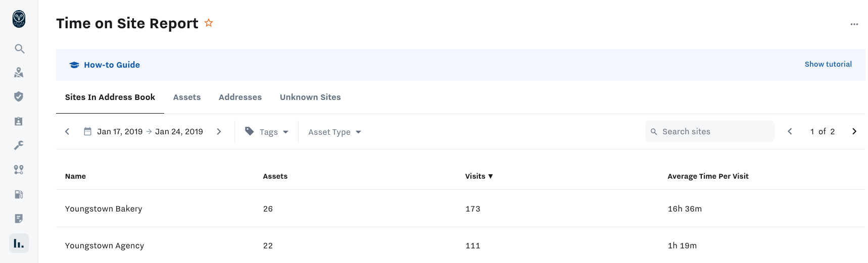Go to the next page of results
Viewport: 868px width, 263px height.
coord(854,131)
